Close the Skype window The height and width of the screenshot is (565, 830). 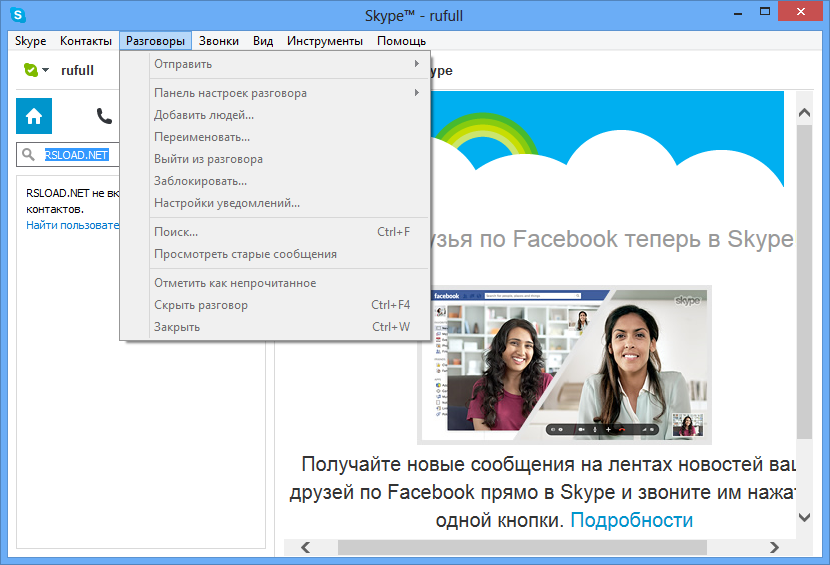[800, 12]
